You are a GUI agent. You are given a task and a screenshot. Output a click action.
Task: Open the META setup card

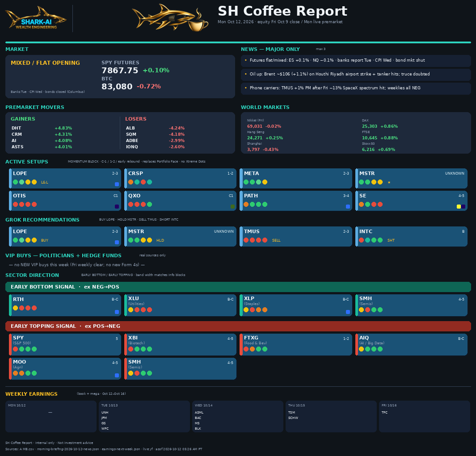click(296, 178)
